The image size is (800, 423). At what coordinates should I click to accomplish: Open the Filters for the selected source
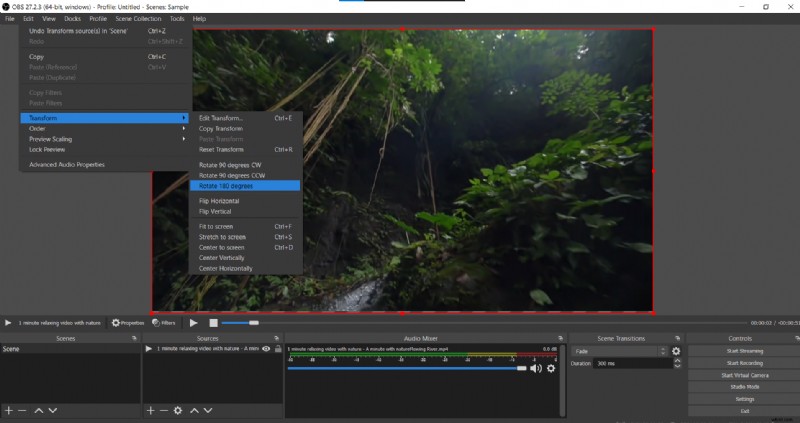[x=165, y=323]
